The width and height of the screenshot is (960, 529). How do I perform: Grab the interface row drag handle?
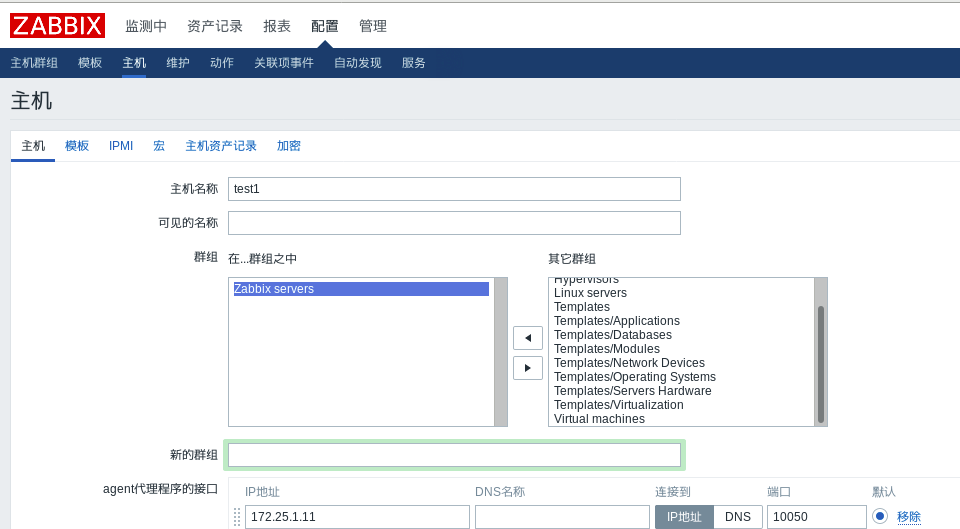237,517
